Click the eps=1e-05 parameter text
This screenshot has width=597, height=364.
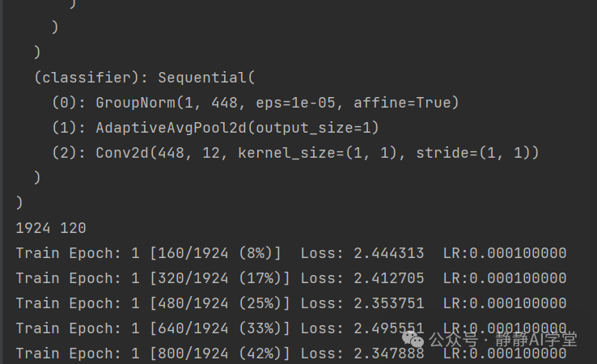[x=295, y=103]
